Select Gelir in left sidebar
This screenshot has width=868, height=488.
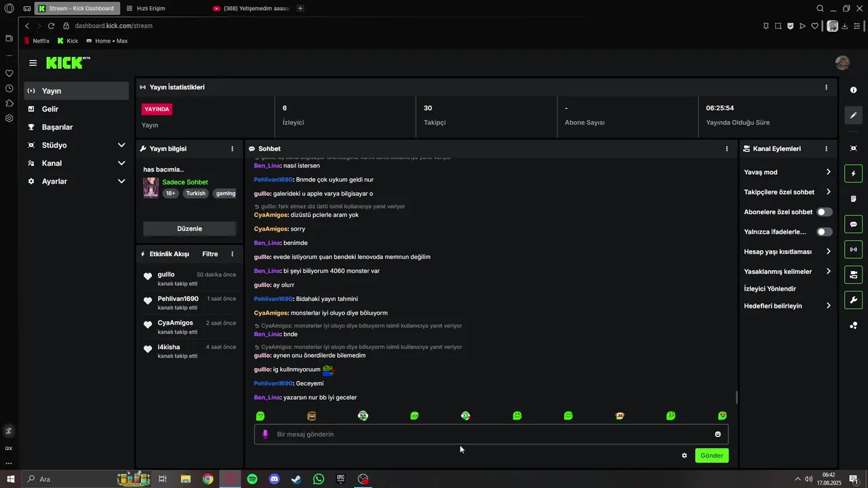pyautogui.click(x=76, y=109)
